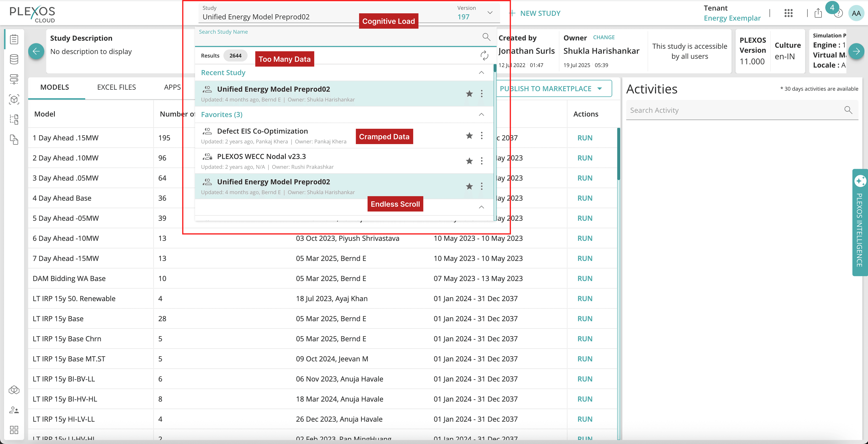868x444 pixels.
Task: Click CHANGE link next to Owner
Action: click(603, 37)
